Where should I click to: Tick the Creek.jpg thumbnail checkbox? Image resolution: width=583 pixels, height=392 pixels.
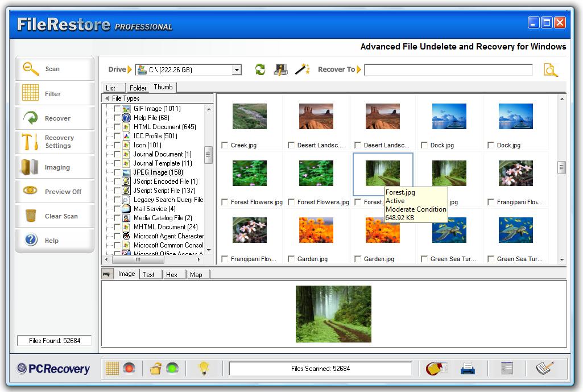tap(225, 145)
